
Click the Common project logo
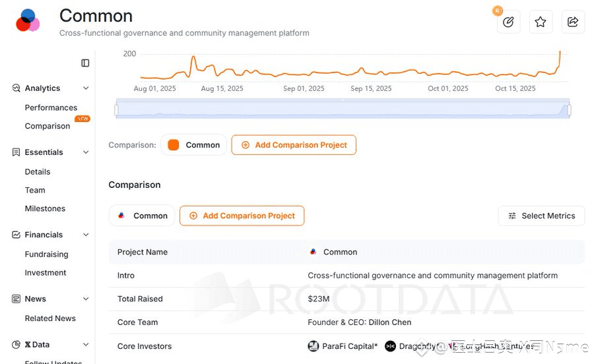coord(28,21)
